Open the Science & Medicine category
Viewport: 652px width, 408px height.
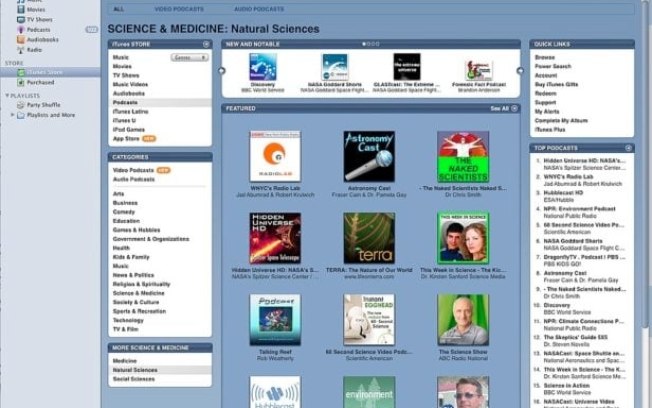pyautogui.click(x=138, y=293)
